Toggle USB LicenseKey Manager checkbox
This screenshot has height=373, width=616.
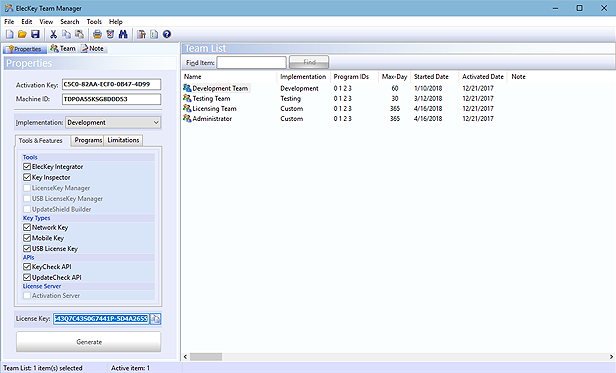pyautogui.click(x=27, y=198)
